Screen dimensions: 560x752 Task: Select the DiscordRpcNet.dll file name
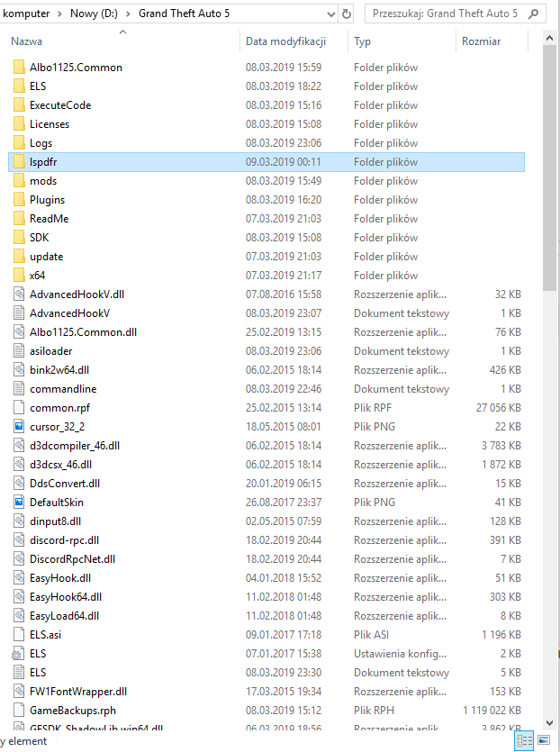pyautogui.click(x=72, y=559)
